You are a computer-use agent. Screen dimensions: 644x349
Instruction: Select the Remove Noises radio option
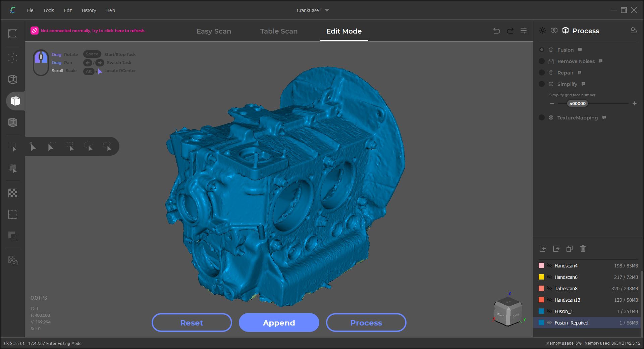pyautogui.click(x=542, y=61)
